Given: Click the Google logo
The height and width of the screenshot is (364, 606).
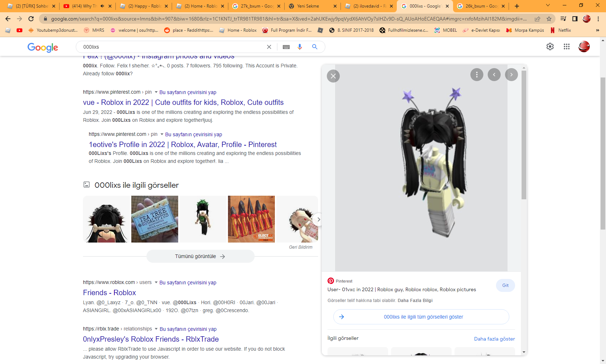Looking at the screenshot, I should [43, 47].
